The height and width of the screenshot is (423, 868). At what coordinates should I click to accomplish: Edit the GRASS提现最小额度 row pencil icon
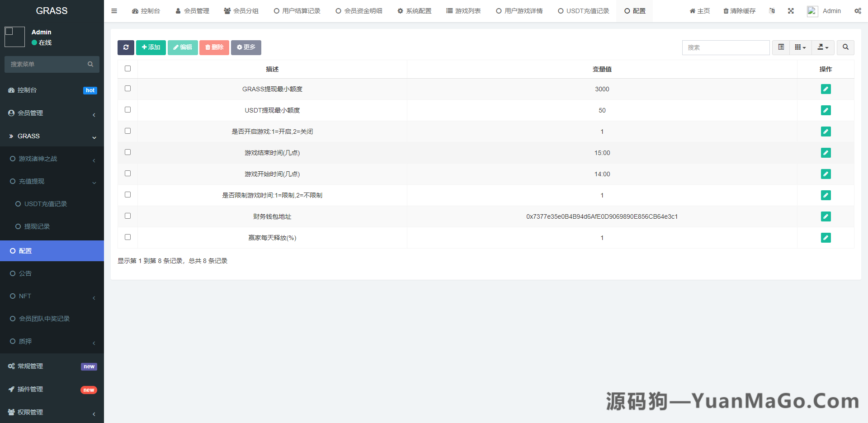[826, 89]
